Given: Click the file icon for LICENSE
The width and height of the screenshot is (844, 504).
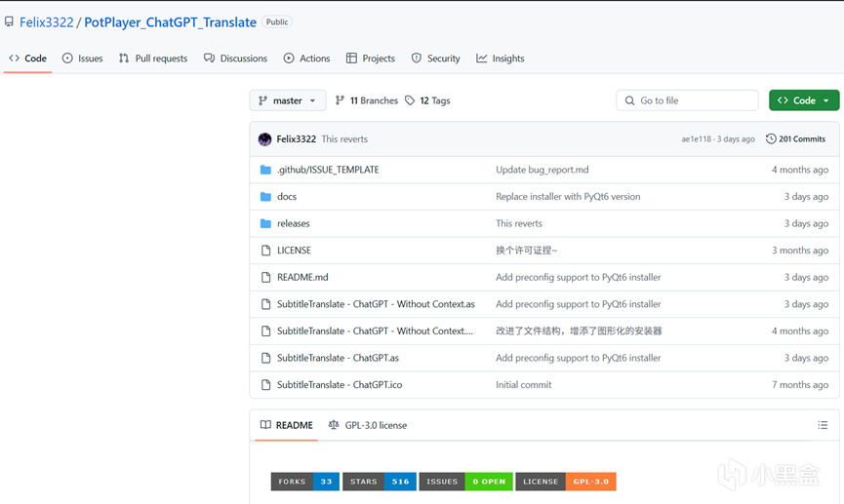Looking at the screenshot, I should click(x=265, y=251).
